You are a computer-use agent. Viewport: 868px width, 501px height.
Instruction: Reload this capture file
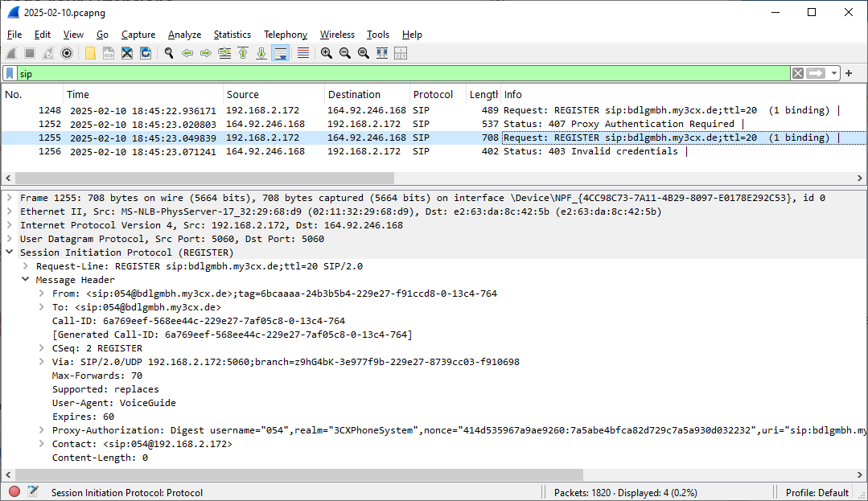tap(146, 53)
